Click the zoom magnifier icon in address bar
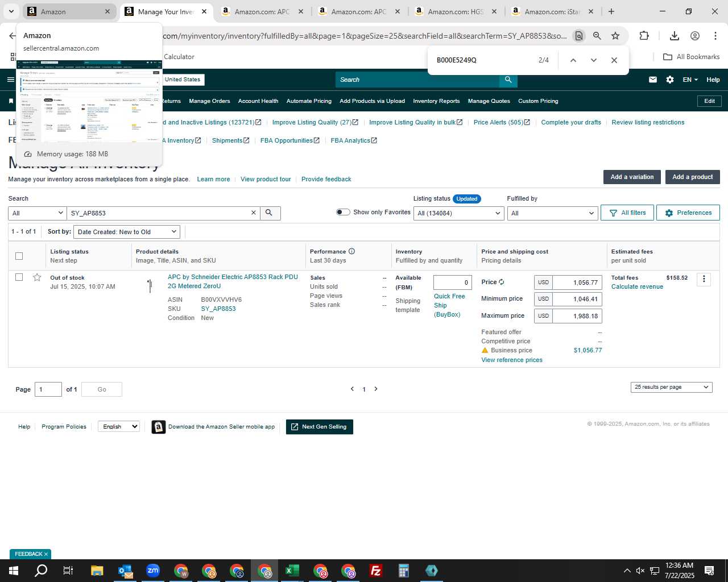 tap(597, 36)
